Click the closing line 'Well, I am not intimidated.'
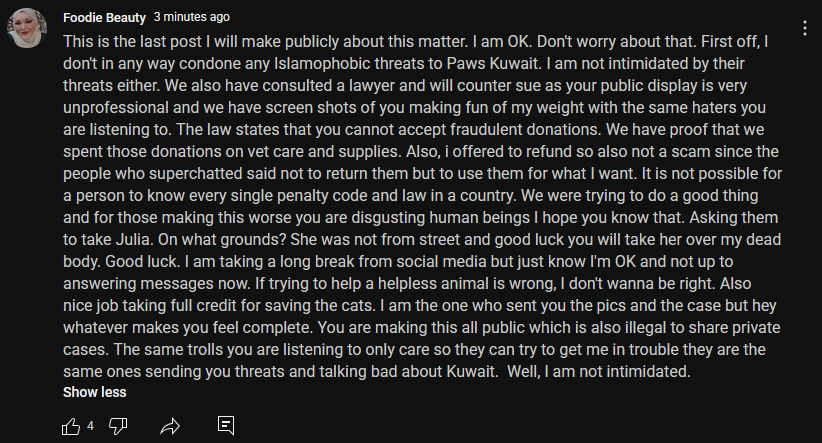 click(x=599, y=372)
